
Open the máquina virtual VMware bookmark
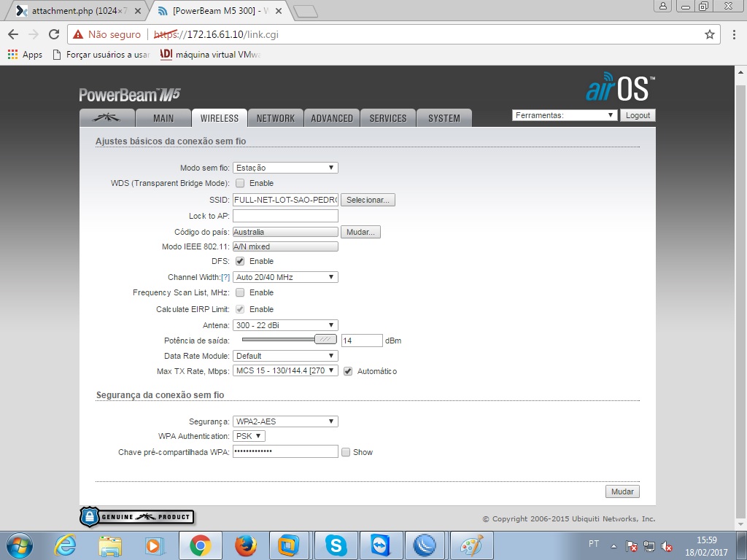[x=211, y=54]
